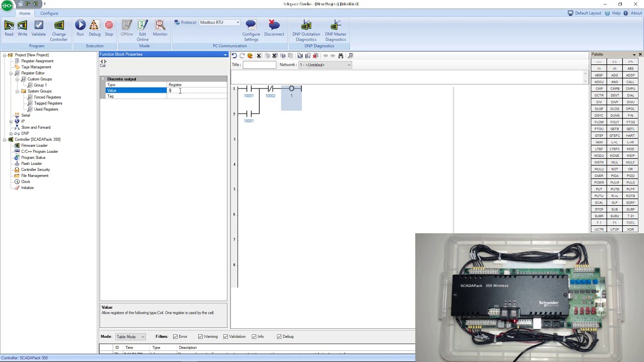
Task: Collapse the Register Editor tree node
Action: (11, 73)
